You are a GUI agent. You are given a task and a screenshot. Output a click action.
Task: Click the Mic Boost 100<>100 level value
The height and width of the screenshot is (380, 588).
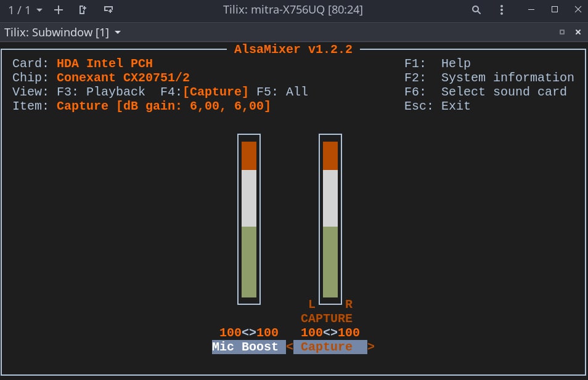tap(249, 333)
